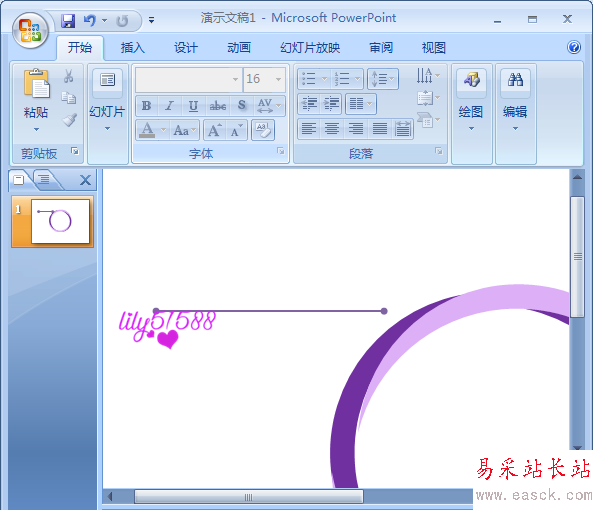Cut the selection with the scissors icon
This screenshot has width=593, height=510.
[x=68, y=76]
